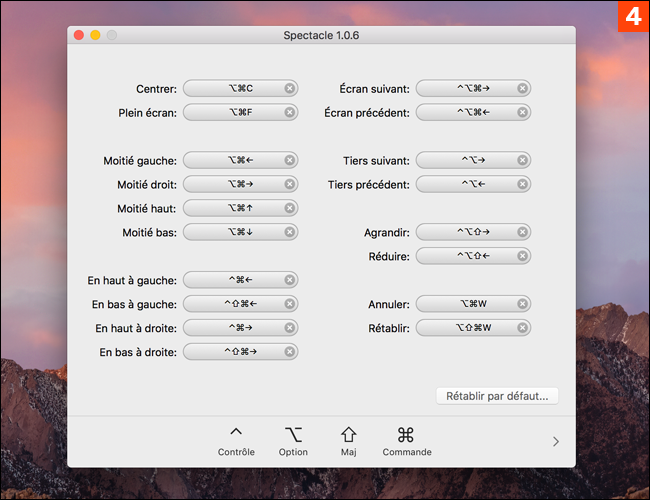Edit the Moitié haut shortcut field
Viewport: 650px width, 500px height.
240,208
